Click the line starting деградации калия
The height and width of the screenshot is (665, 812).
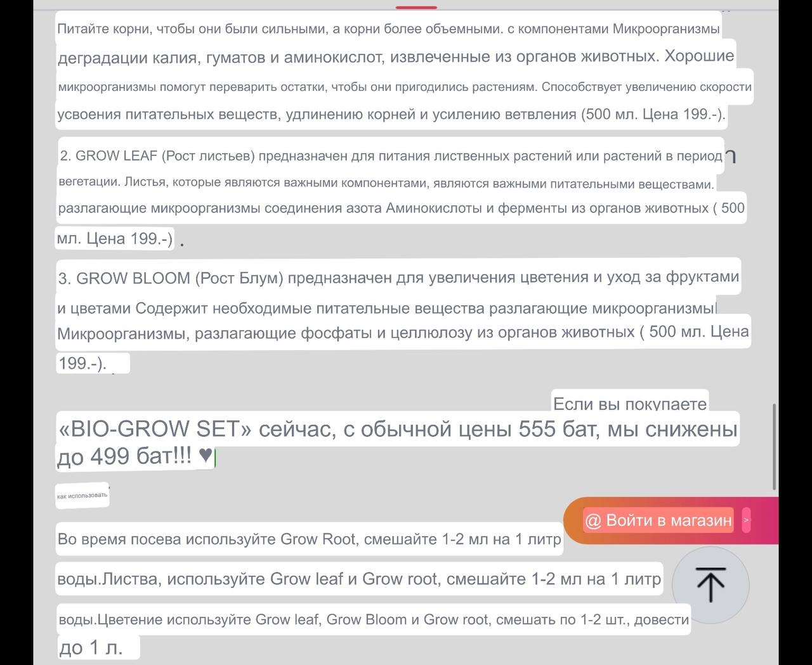coord(395,57)
